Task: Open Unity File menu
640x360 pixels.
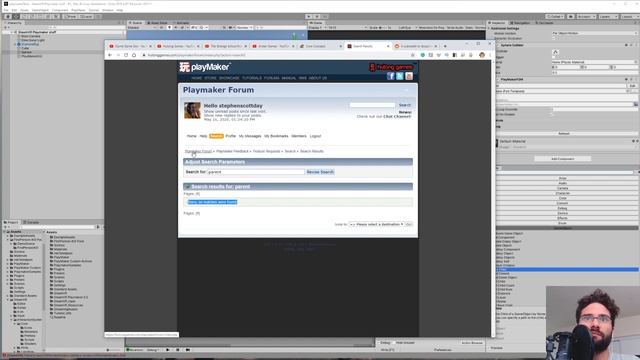Action: 6,10
